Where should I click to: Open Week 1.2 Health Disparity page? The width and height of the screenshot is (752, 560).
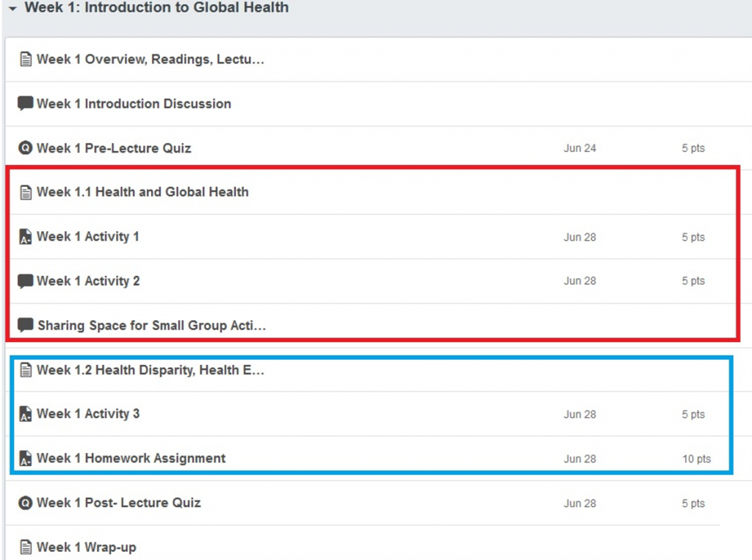point(150,370)
